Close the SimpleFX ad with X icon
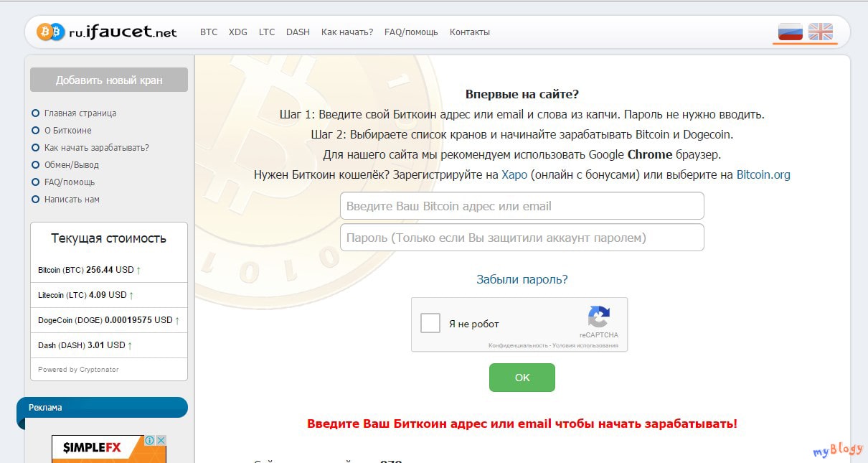868x463 pixels. pos(161,441)
